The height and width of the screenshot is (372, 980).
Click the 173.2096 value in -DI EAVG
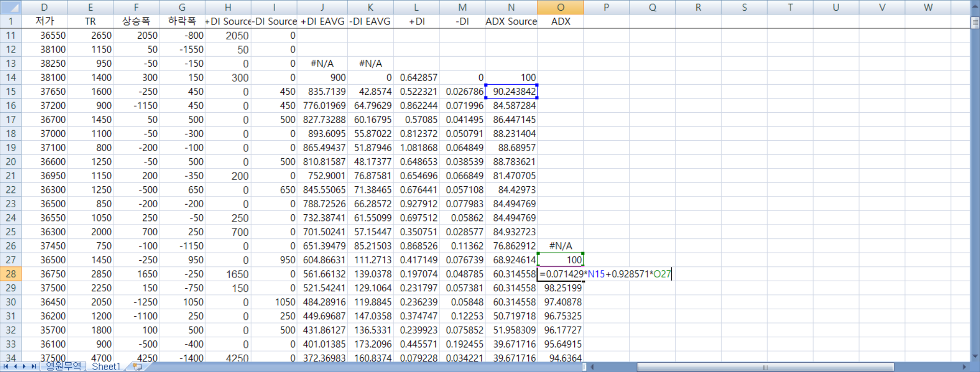click(x=370, y=344)
